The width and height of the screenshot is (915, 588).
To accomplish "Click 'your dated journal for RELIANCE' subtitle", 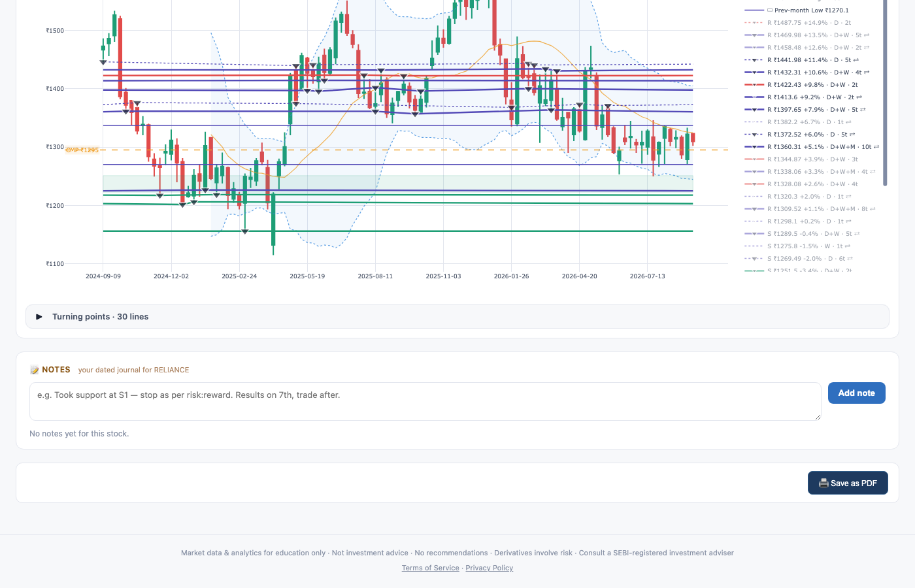I will [x=133, y=370].
